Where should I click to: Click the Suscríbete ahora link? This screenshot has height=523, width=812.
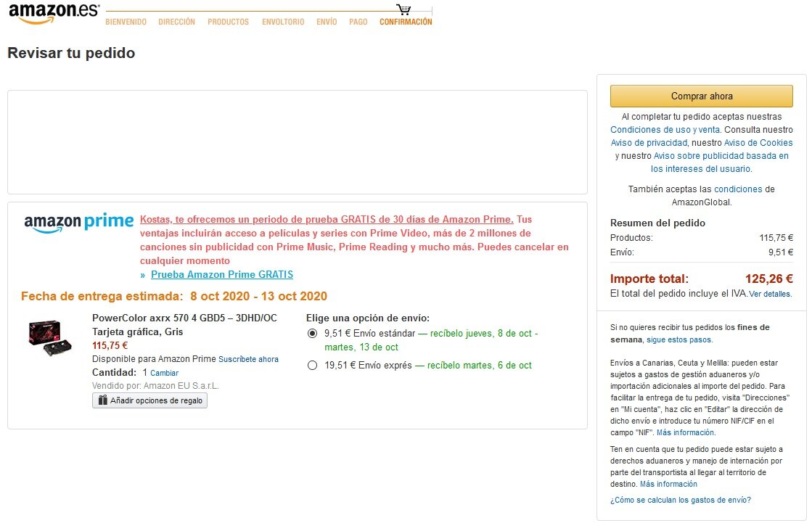(x=249, y=359)
